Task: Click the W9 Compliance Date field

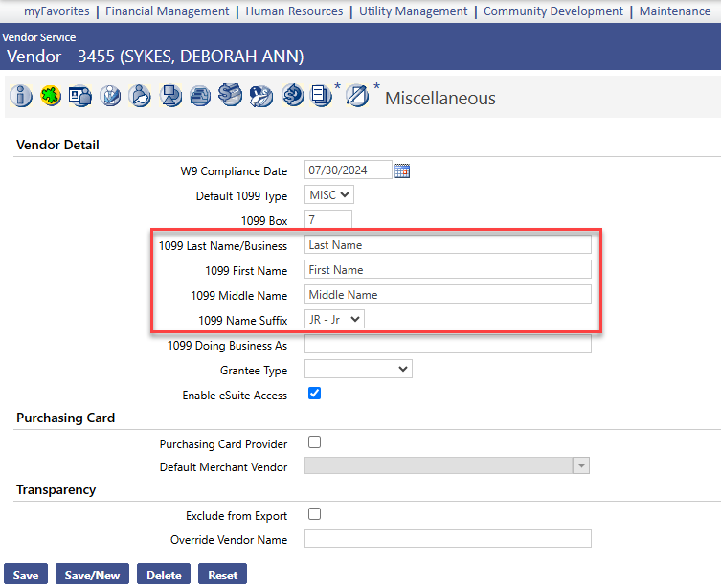Action: click(x=349, y=170)
